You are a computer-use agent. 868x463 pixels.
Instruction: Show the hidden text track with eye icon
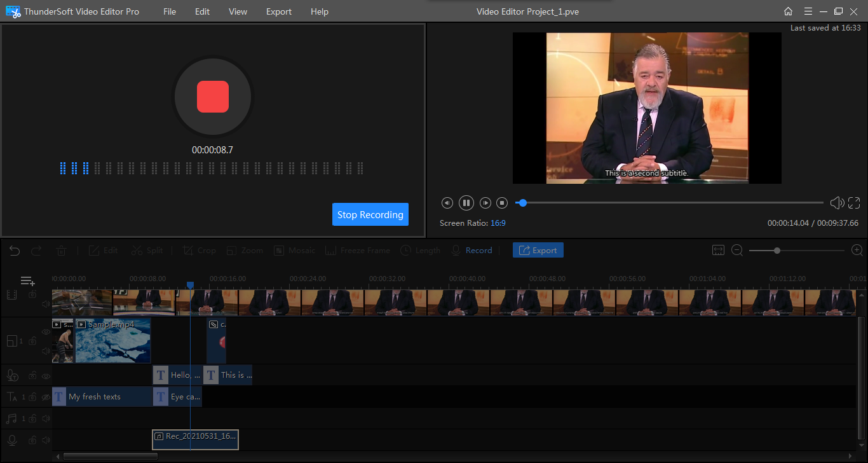46,397
